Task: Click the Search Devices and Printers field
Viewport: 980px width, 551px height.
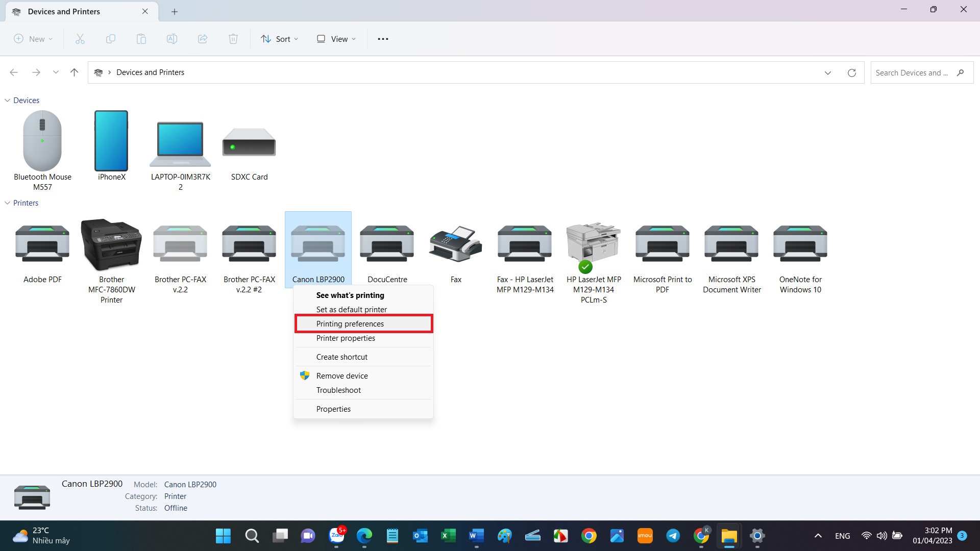Action: point(911,73)
